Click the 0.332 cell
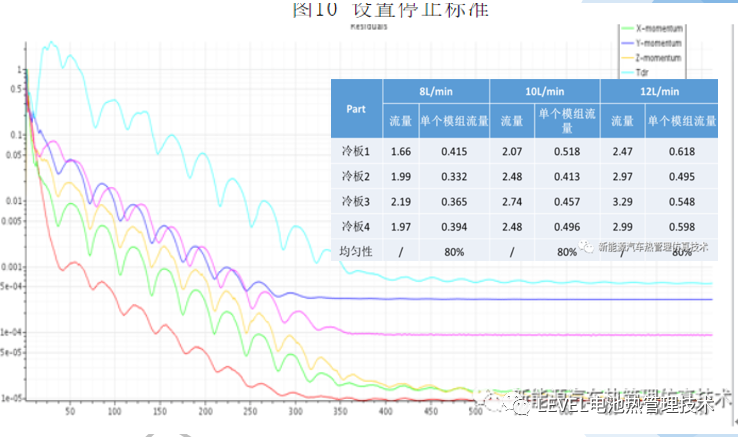The height and width of the screenshot is (437, 738). click(x=454, y=177)
